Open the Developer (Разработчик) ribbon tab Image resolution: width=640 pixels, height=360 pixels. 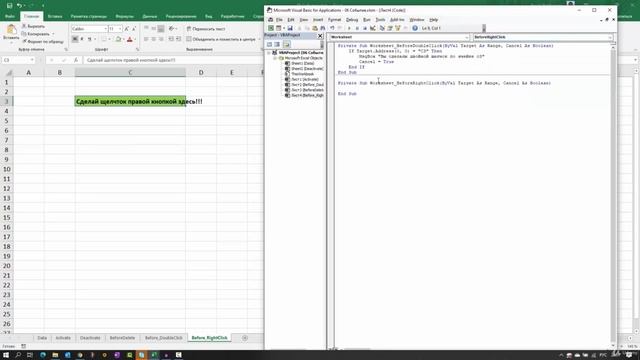pos(232,16)
